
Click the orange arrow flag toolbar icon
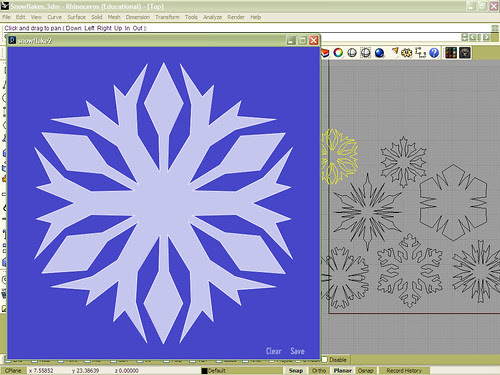395,52
